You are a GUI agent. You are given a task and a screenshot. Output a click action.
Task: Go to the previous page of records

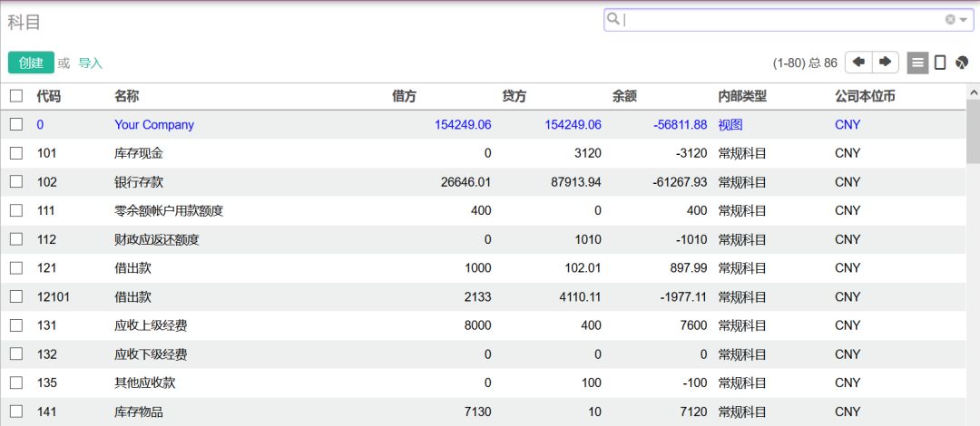click(x=858, y=62)
